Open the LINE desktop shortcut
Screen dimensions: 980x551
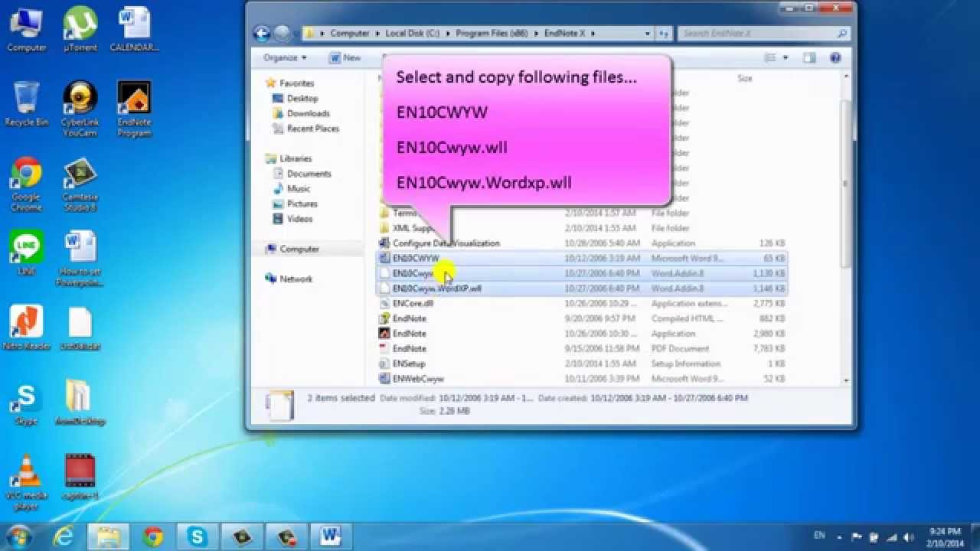26,253
